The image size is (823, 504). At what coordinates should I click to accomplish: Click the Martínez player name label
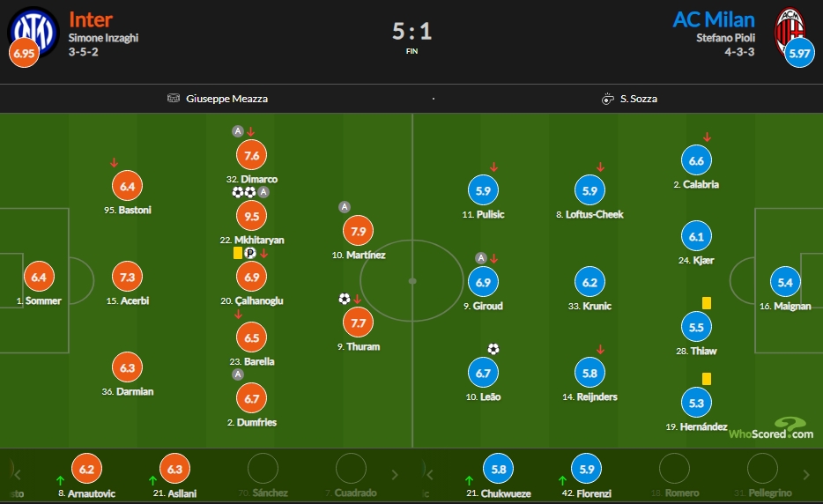click(x=366, y=256)
